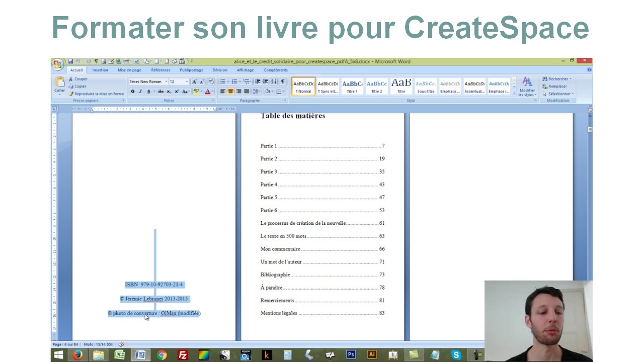
Task: Open Skype from the taskbar
Action: coord(456,354)
